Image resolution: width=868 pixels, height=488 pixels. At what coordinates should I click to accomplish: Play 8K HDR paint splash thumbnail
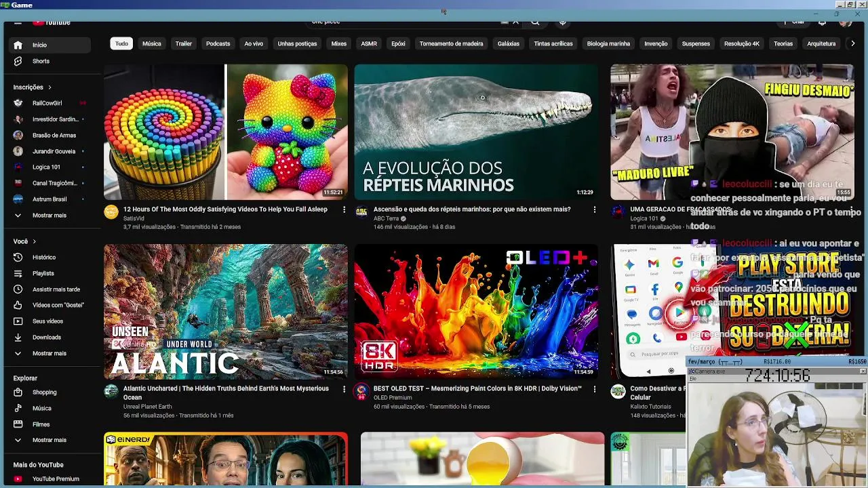pyautogui.click(x=476, y=311)
